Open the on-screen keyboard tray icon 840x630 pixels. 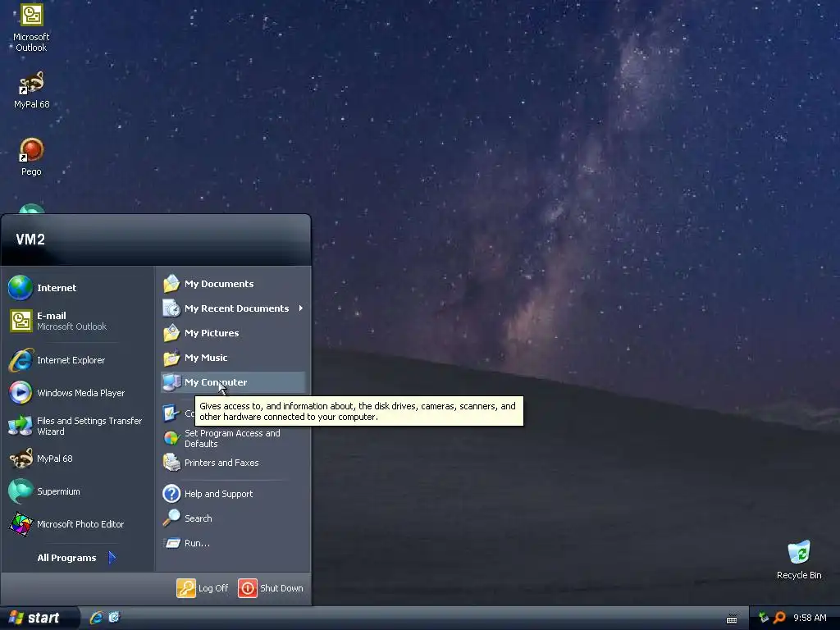732,619
